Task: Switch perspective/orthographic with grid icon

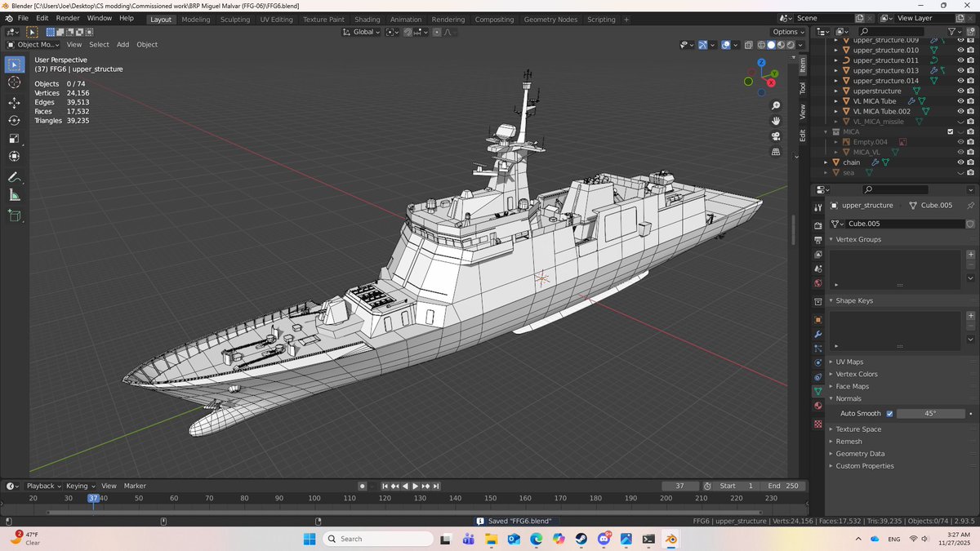Action: tap(776, 152)
